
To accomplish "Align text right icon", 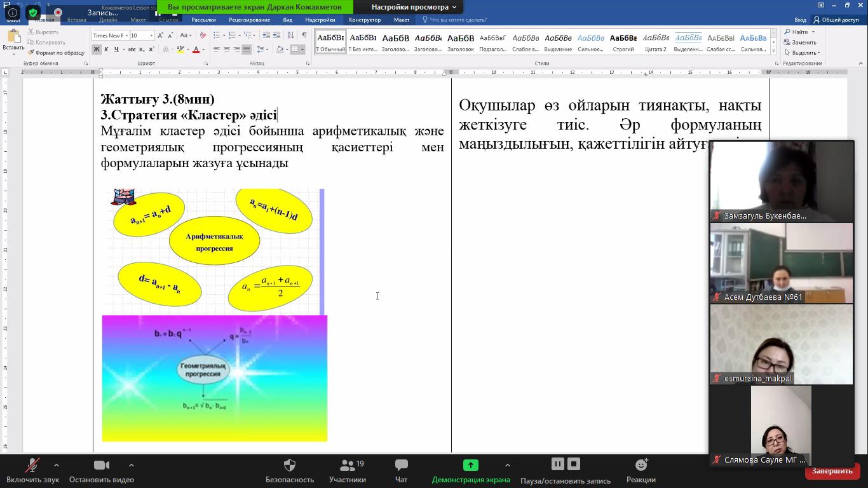I will pyautogui.click(x=236, y=49).
